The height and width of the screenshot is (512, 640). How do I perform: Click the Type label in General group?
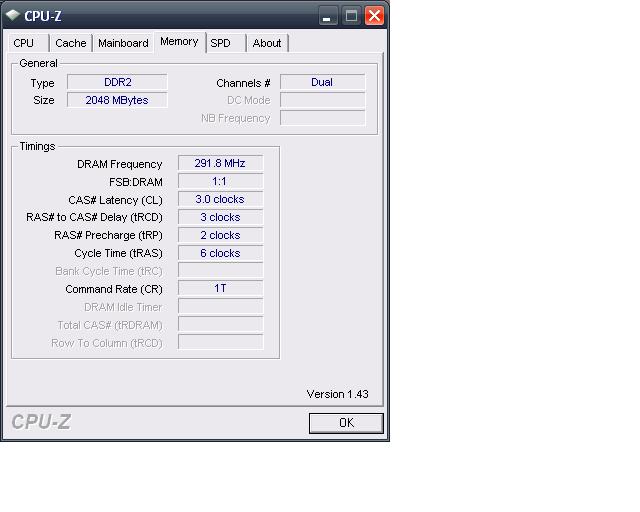(42, 84)
